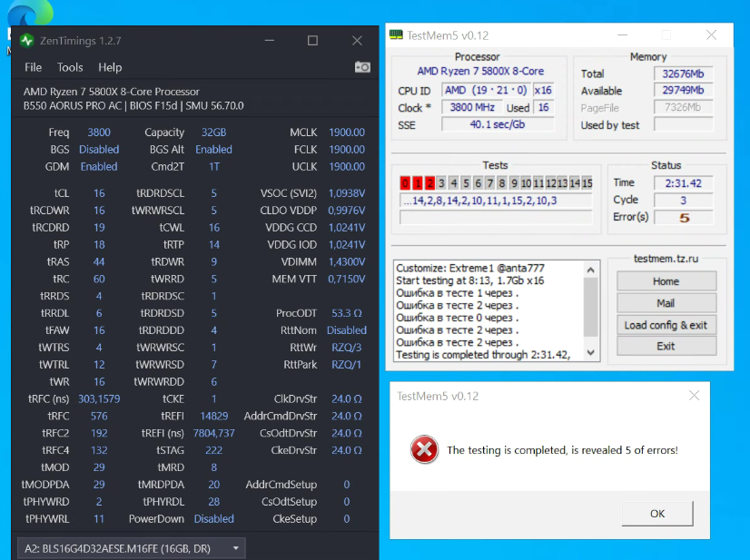Click the TestMem5 title bar icon

click(396, 34)
